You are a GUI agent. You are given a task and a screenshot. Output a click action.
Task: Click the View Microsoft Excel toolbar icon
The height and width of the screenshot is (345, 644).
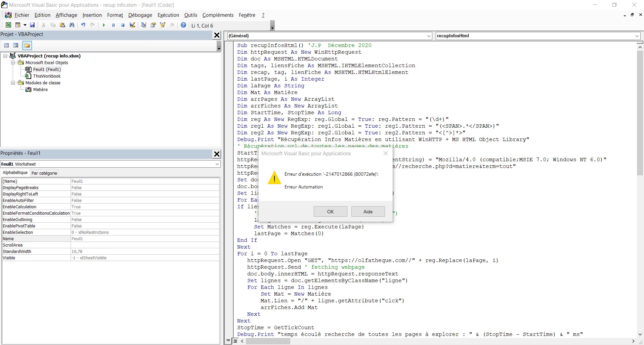tap(8, 25)
